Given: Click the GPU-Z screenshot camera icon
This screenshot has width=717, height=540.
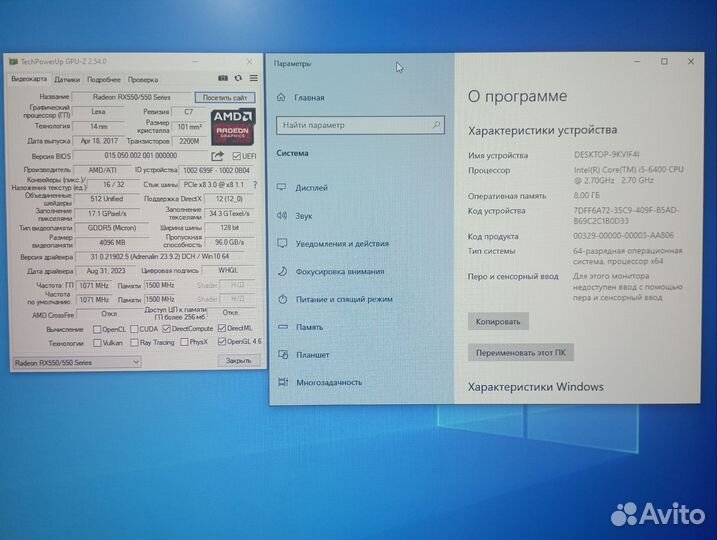Looking at the screenshot, I should [223, 78].
